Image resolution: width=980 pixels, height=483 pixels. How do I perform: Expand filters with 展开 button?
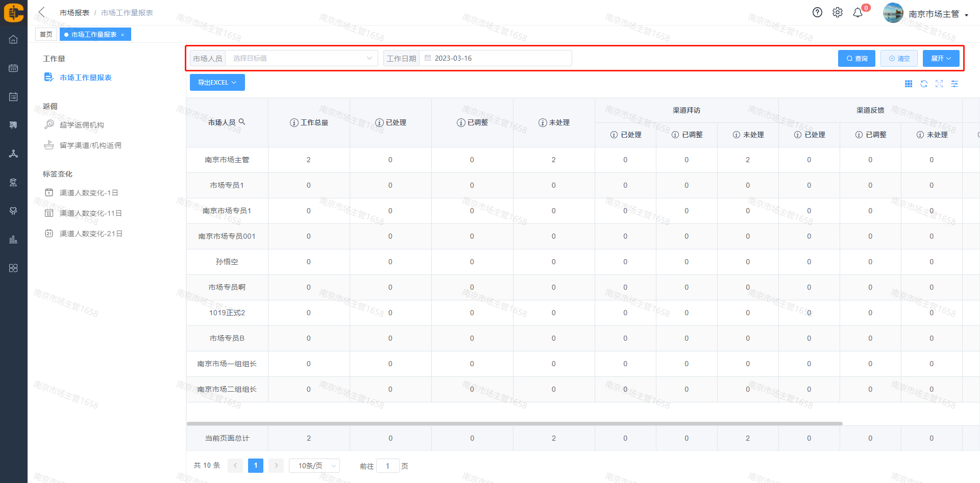pyautogui.click(x=941, y=58)
